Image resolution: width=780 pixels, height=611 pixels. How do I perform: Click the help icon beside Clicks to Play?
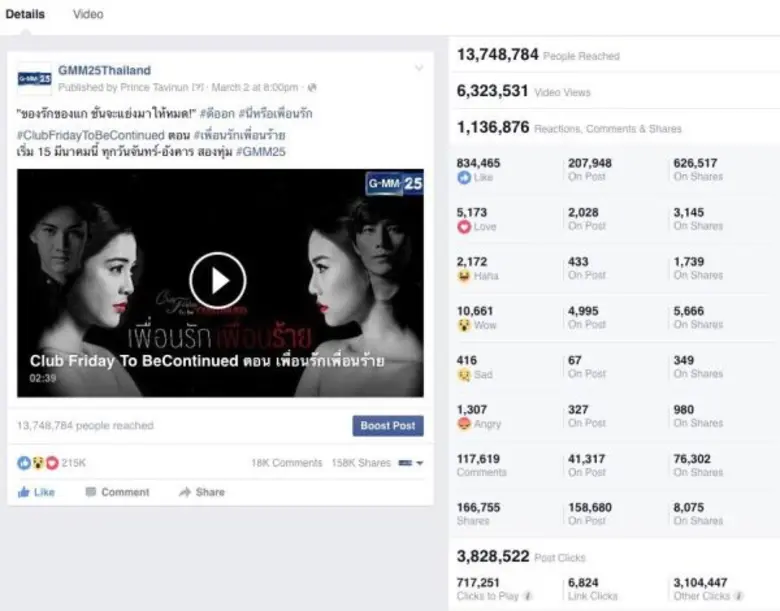click(526, 596)
